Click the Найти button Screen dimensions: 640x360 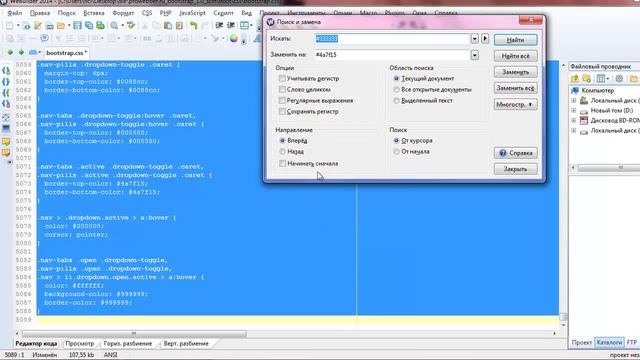point(516,40)
